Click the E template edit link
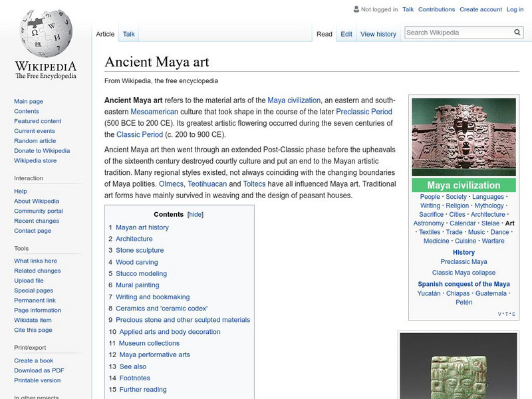This screenshot has height=399, width=532. pos(513,314)
